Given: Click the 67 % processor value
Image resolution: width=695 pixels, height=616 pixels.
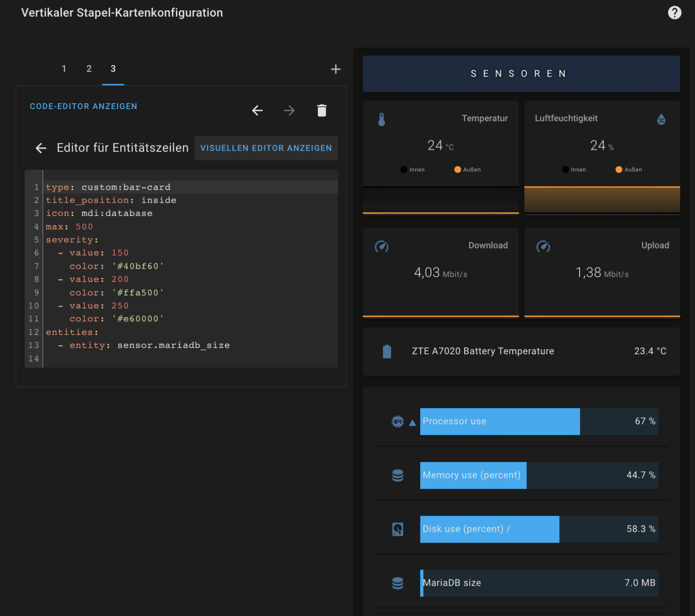Looking at the screenshot, I should pyautogui.click(x=645, y=421).
